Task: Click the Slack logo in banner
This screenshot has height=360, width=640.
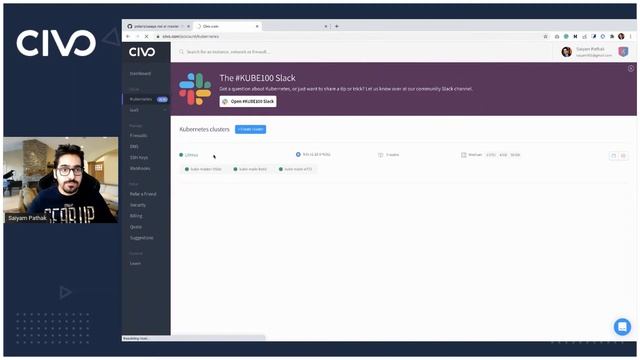Action: click(195, 89)
